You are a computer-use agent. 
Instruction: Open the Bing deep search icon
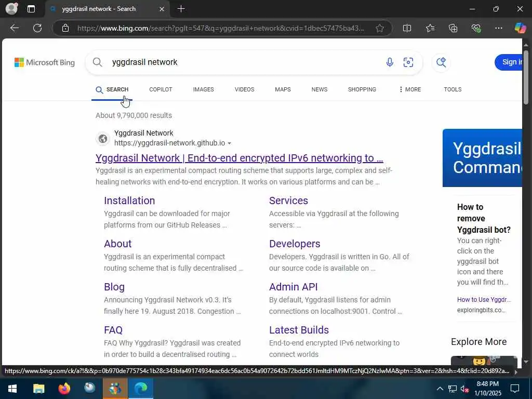click(x=441, y=62)
